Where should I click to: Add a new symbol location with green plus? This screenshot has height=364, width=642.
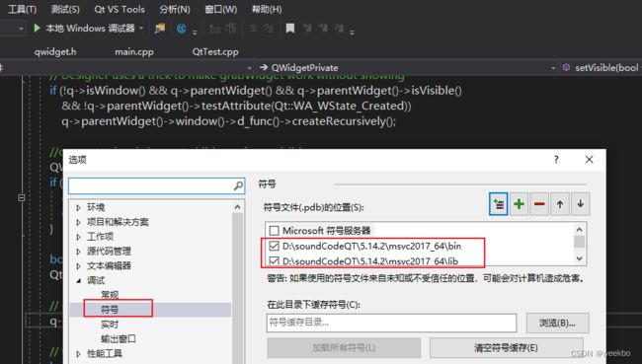tap(519, 203)
